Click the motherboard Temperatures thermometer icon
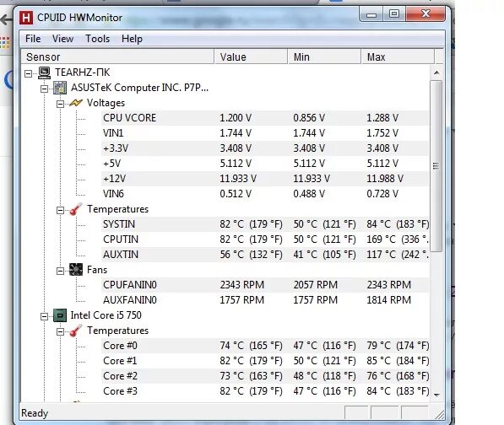Screen dimensions: 504x425 (76, 209)
